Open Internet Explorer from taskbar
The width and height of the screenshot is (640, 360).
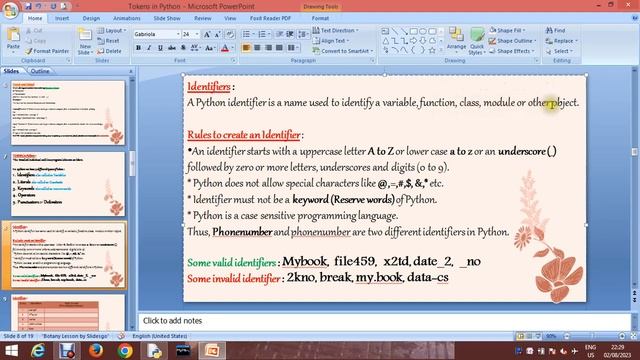tap(38, 351)
